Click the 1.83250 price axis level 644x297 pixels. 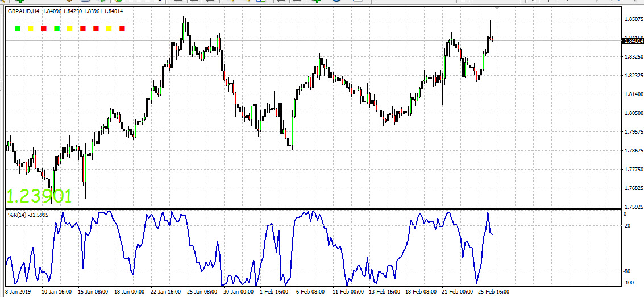(633, 57)
